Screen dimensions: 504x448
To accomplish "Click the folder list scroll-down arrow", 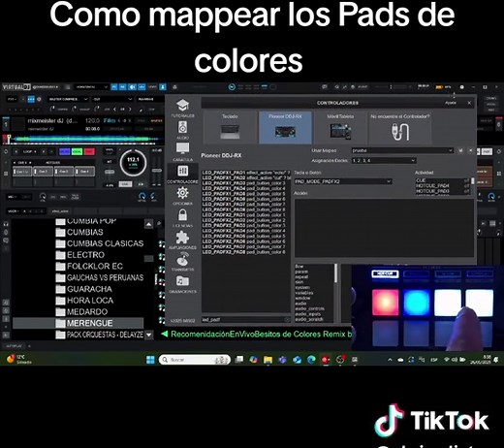I will coord(148,335).
